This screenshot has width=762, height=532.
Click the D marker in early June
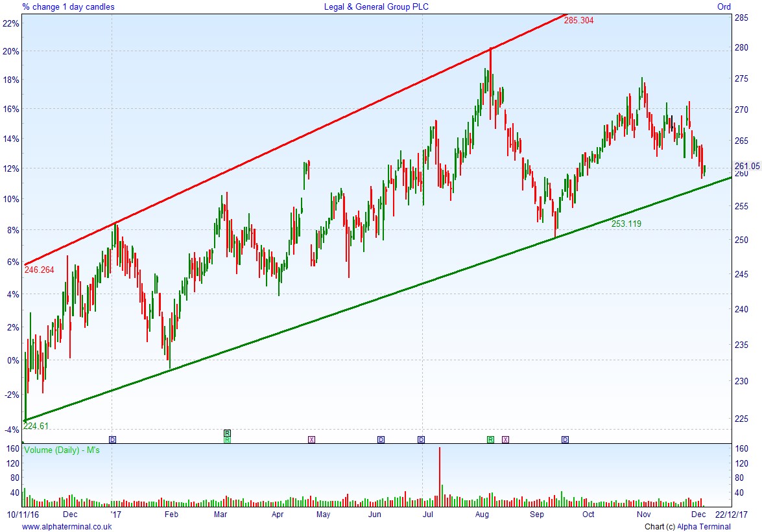pyautogui.click(x=381, y=440)
